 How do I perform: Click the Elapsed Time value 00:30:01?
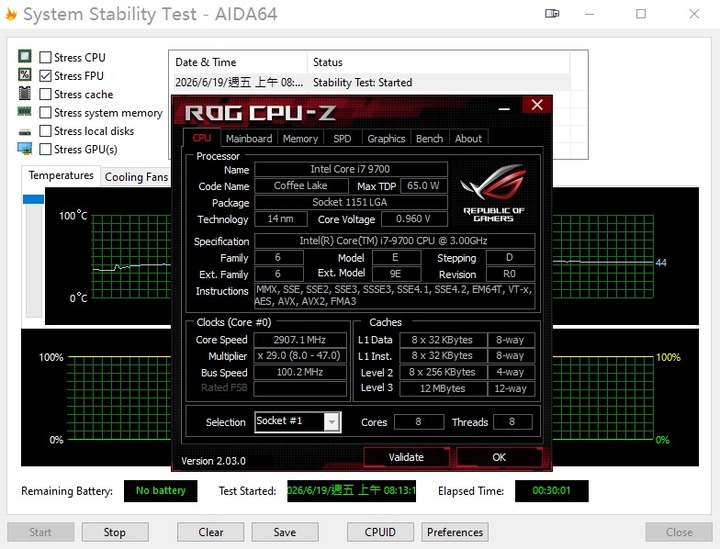click(x=551, y=491)
